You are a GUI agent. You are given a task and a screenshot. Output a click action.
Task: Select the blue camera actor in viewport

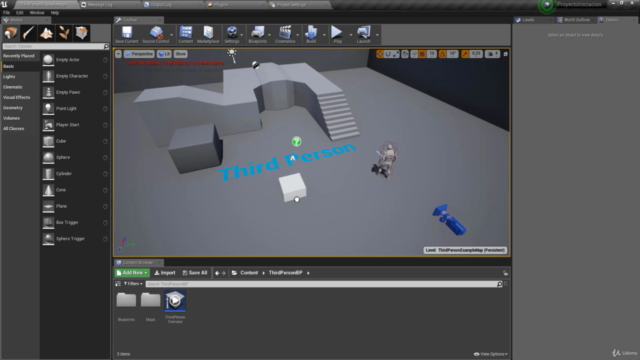coord(449,220)
